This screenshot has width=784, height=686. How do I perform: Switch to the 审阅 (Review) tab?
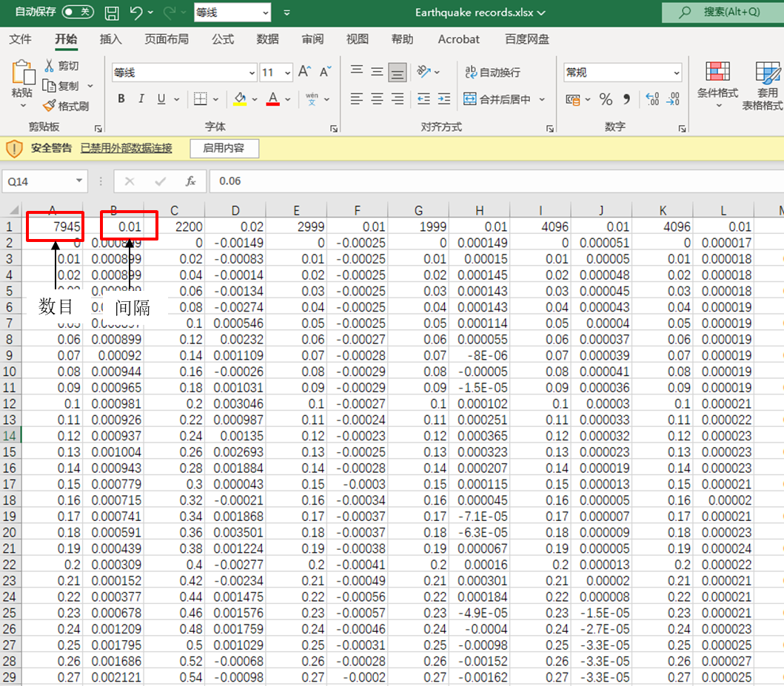312,39
